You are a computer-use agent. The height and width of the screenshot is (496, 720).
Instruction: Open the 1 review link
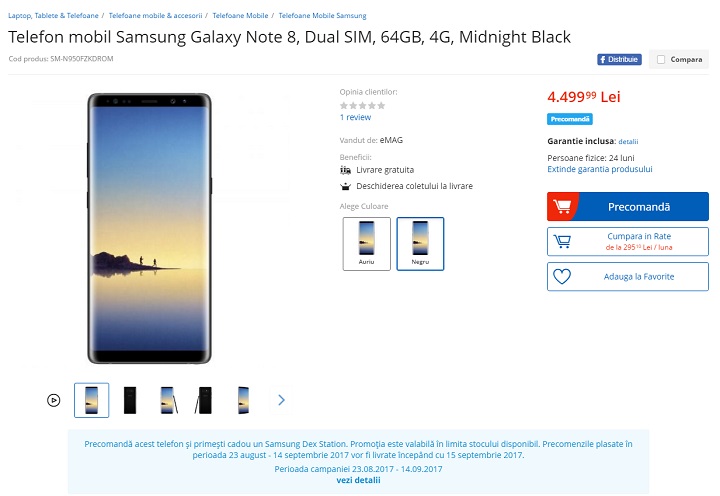(355, 117)
